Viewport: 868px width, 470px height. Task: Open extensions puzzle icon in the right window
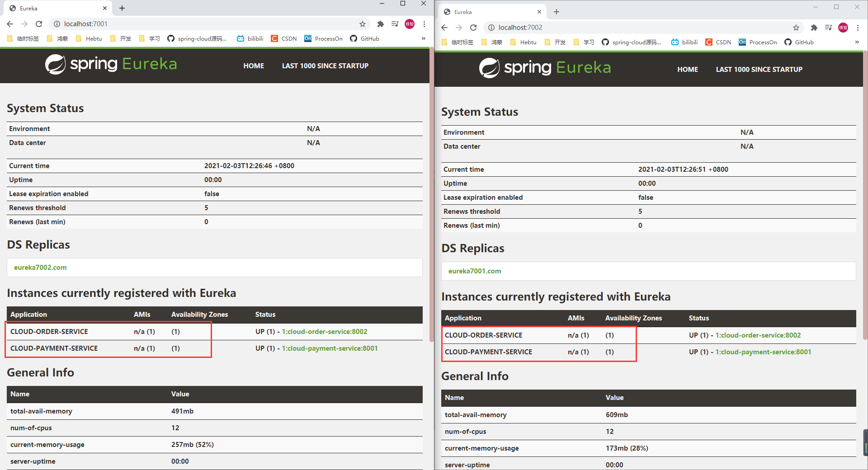pyautogui.click(x=814, y=28)
